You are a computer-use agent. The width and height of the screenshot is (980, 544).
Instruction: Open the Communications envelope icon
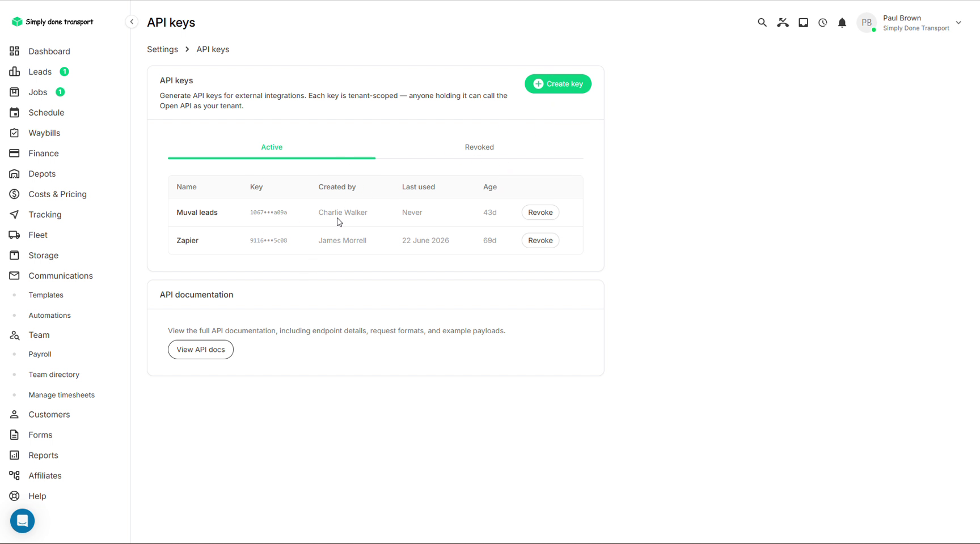pos(14,275)
